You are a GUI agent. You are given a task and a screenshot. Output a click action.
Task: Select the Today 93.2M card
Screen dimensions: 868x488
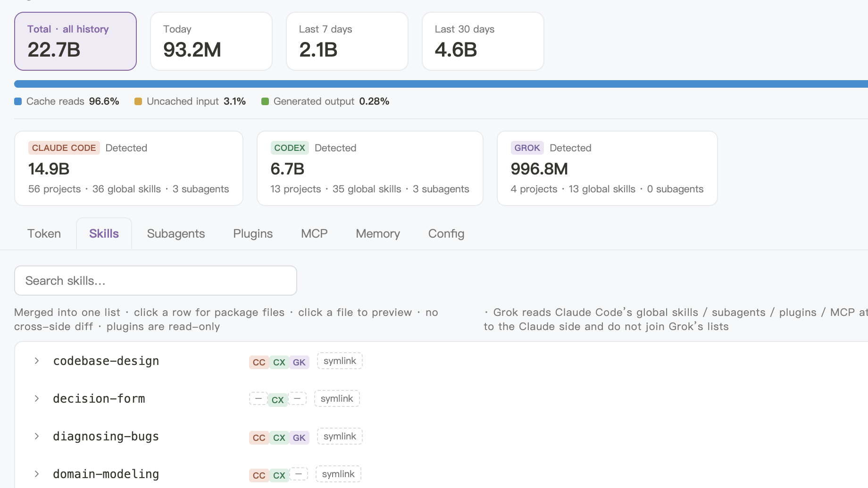pos(211,41)
